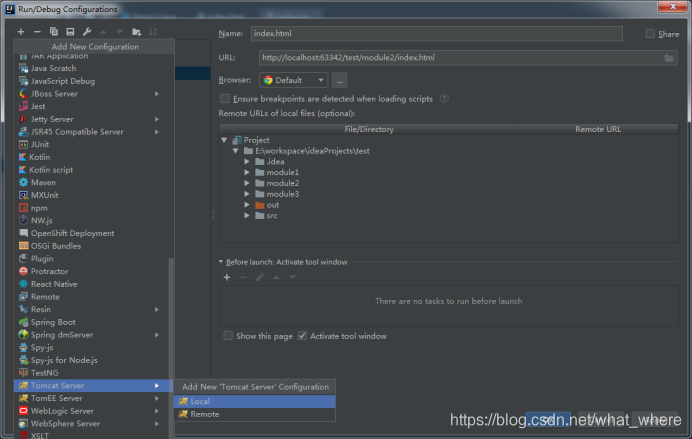Image resolution: width=692 pixels, height=439 pixels.
Task: Create new folder with the folder icon
Action: click(x=136, y=32)
